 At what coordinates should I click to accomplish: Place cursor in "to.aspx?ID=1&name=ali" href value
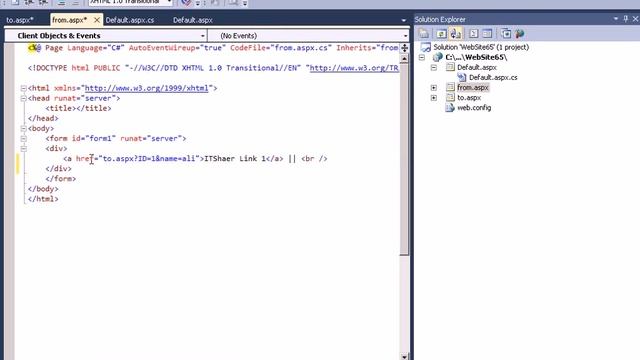(x=149, y=159)
